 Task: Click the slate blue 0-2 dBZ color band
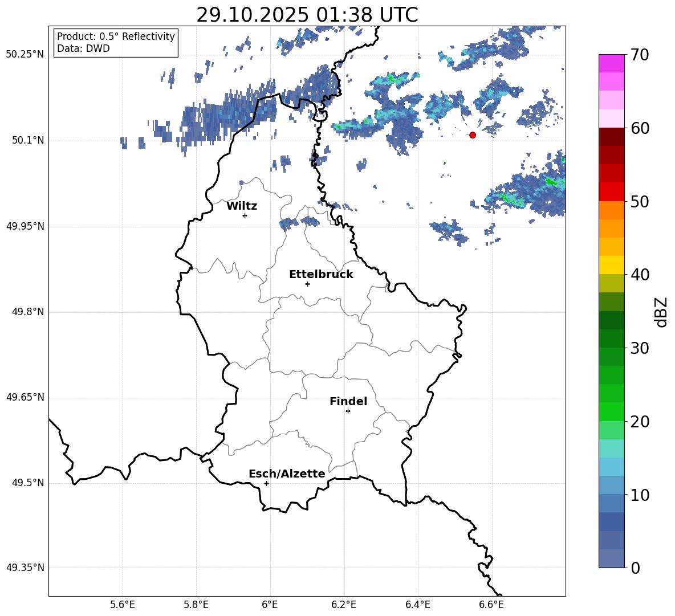(x=612, y=558)
